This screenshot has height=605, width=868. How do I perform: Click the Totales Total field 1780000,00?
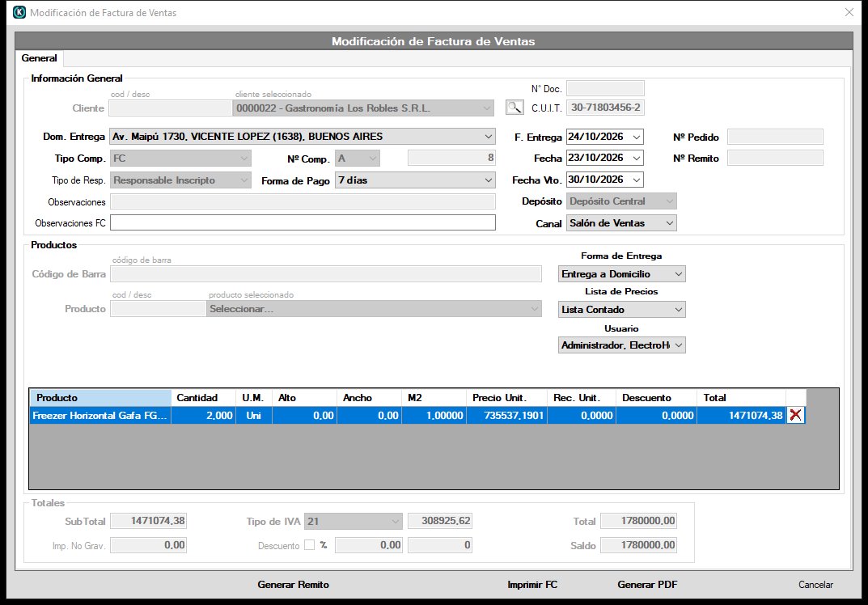[x=639, y=521]
